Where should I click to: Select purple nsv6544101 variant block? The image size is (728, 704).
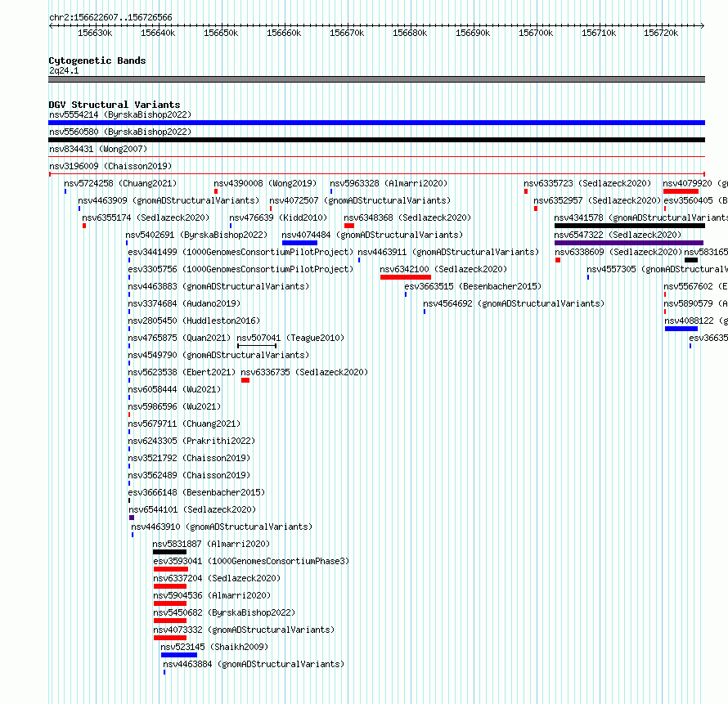tap(132, 518)
